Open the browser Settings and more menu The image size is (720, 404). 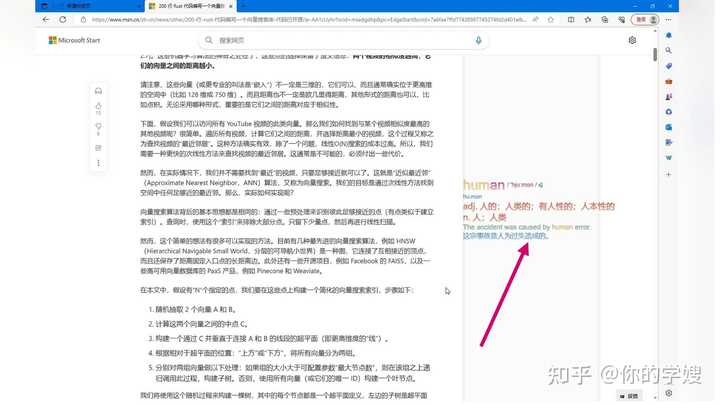(x=669, y=19)
